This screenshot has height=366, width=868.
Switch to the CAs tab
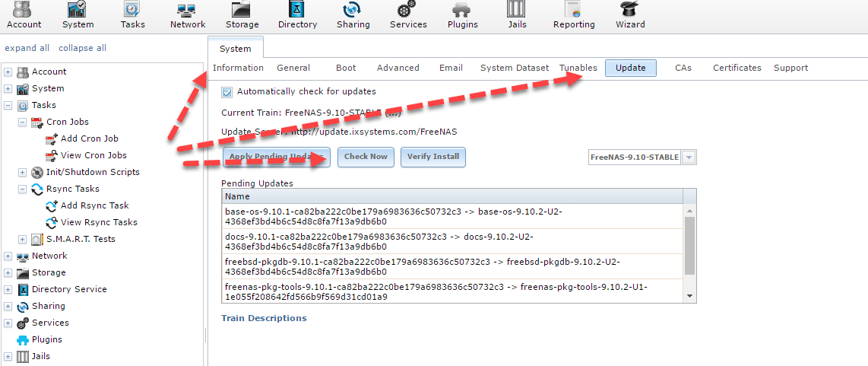coord(683,68)
